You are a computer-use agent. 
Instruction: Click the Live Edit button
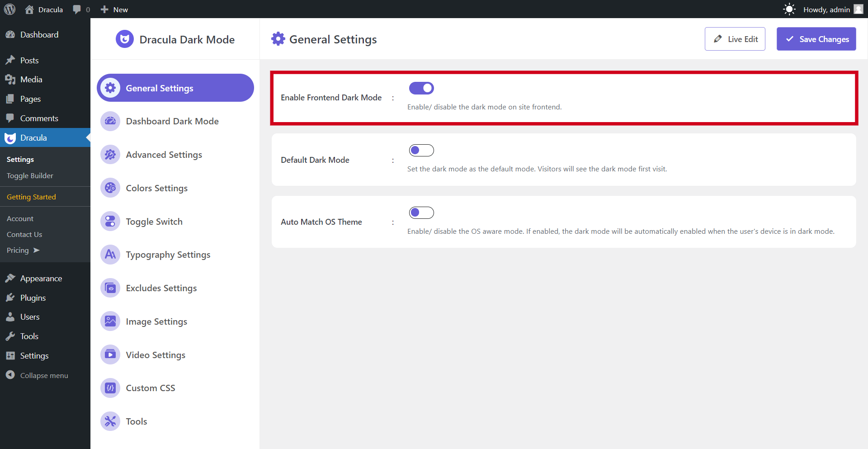[x=735, y=39]
